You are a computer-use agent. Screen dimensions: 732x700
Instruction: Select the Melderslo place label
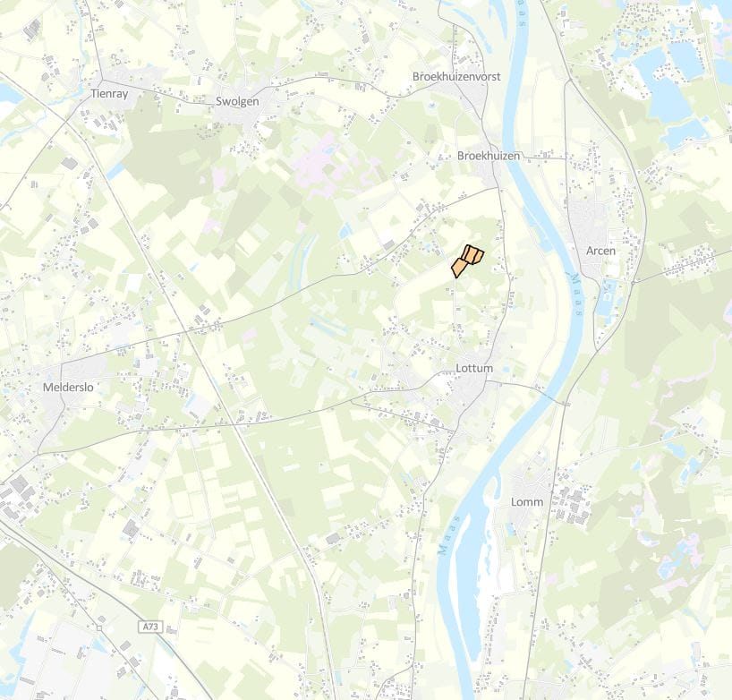(x=68, y=388)
